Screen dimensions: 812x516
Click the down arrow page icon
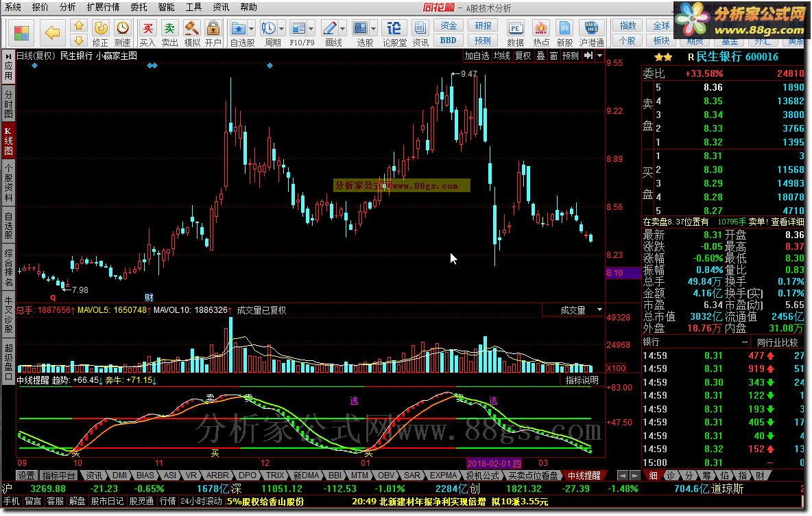(79, 40)
